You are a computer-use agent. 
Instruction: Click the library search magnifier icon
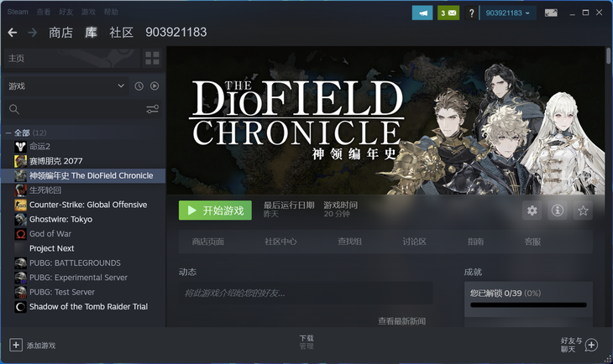14,109
